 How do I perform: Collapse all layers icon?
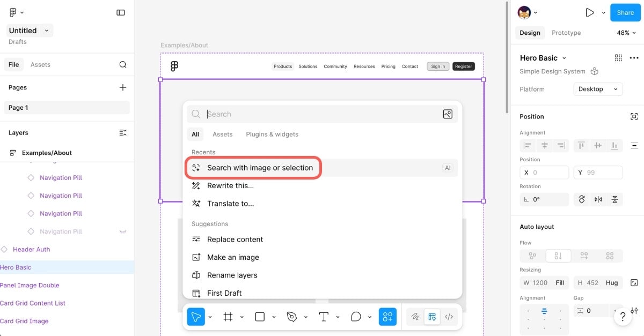(123, 133)
